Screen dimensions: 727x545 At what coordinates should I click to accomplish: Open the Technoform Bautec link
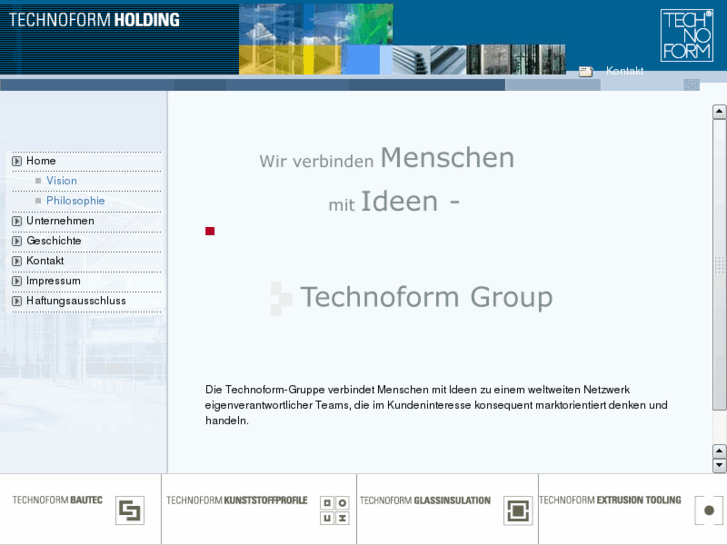(57, 500)
